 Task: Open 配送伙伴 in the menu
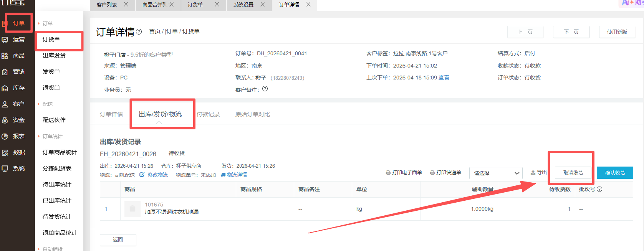(54, 120)
